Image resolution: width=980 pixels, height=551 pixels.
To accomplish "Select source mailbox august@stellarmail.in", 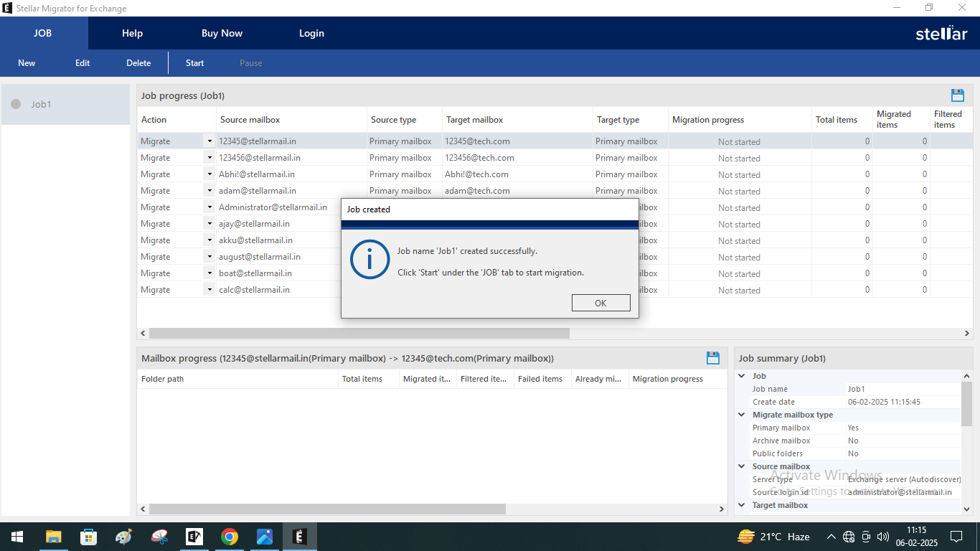I will point(260,257).
